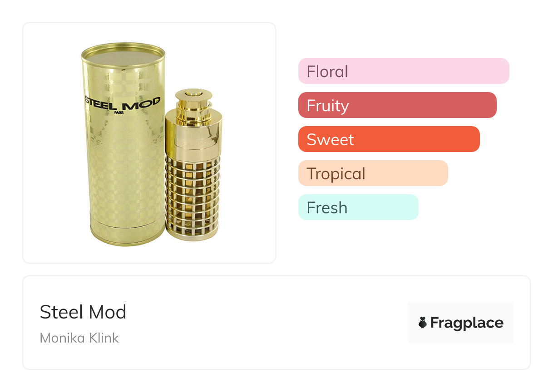Click the tube's round top lid

pyautogui.click(x=123, y=54)
